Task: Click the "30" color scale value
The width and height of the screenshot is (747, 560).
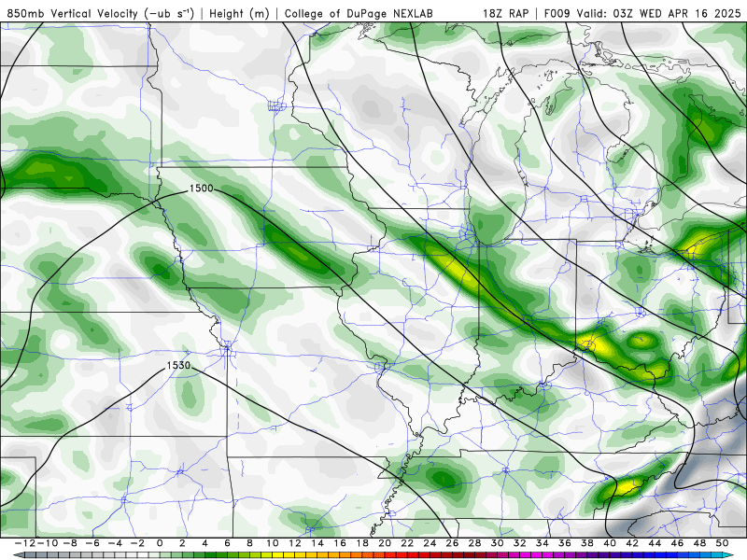Action: click(497, 543)
